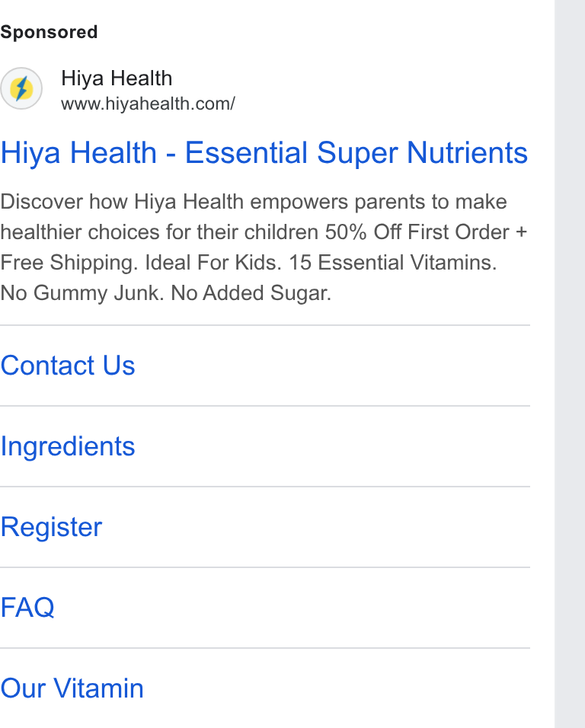Click the Hiya Health lightning bolt logo
Viewport: 585px width, 728px height.
(x=21, y=88)
